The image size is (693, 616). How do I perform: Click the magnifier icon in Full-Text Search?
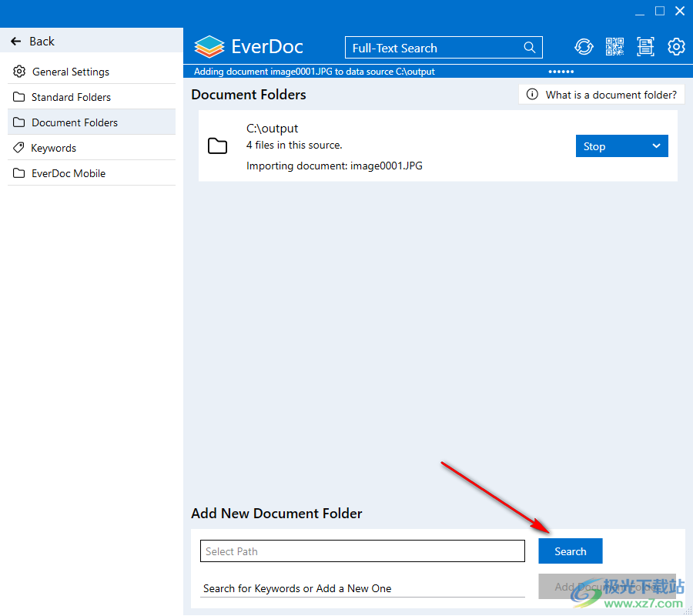tap(530, 47)
